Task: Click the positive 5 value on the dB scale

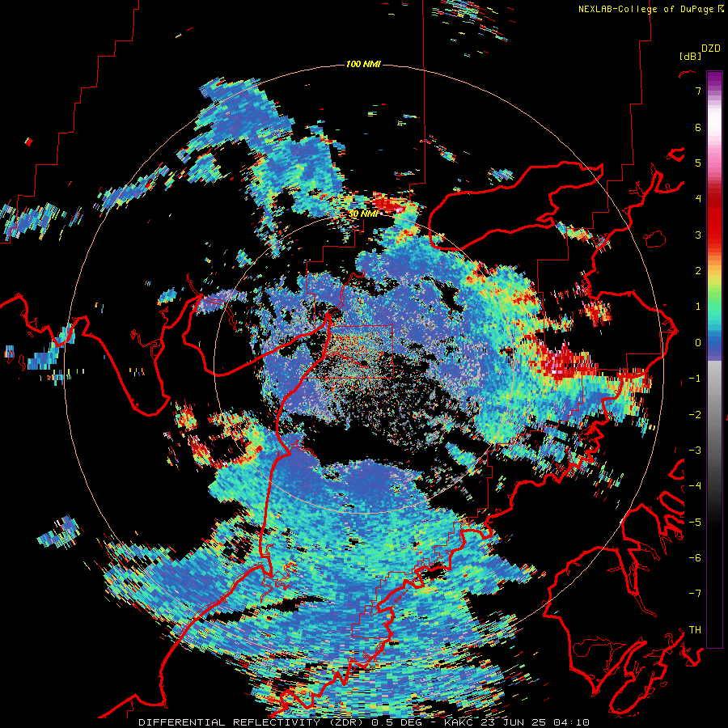Action: (698, 163)
